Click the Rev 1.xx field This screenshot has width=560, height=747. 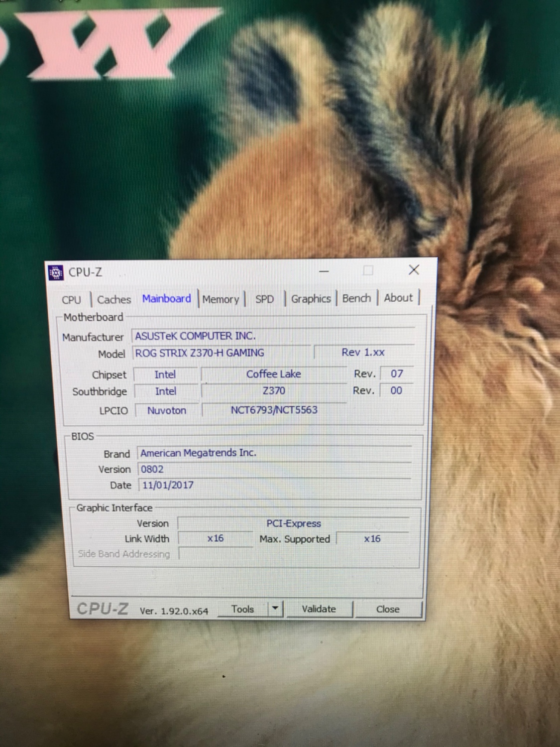pyautogui.click(x=364, y=352)
